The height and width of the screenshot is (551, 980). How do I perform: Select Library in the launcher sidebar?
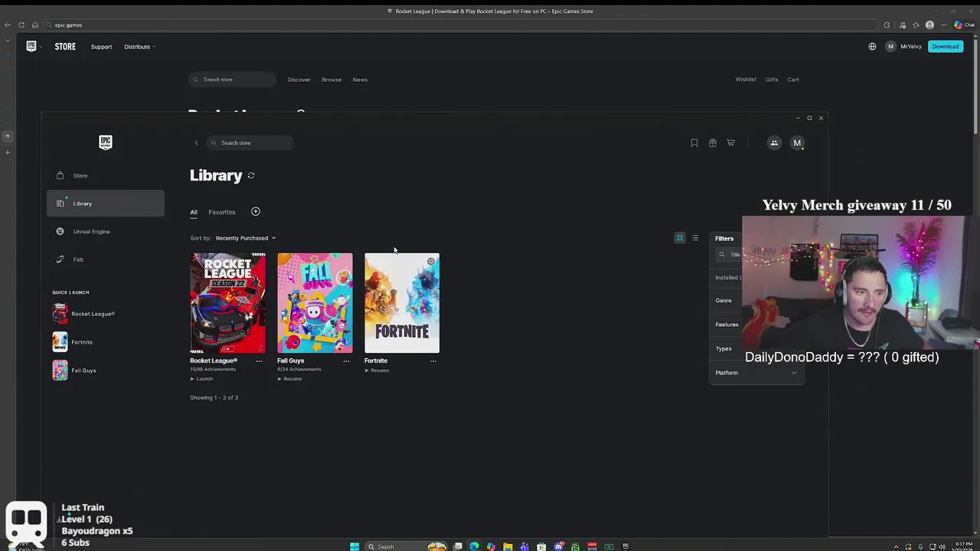pos(106,204)
